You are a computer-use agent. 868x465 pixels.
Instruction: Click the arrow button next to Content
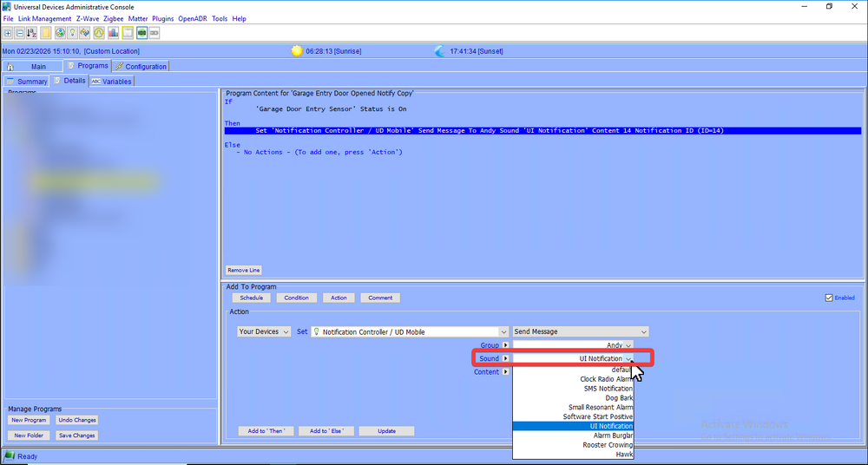505,372
